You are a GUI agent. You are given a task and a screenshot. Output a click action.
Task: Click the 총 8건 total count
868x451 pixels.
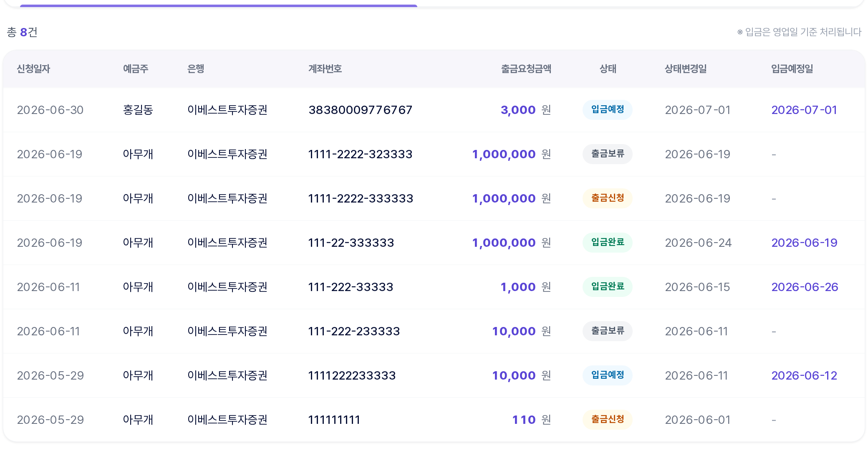pos(22,32)
